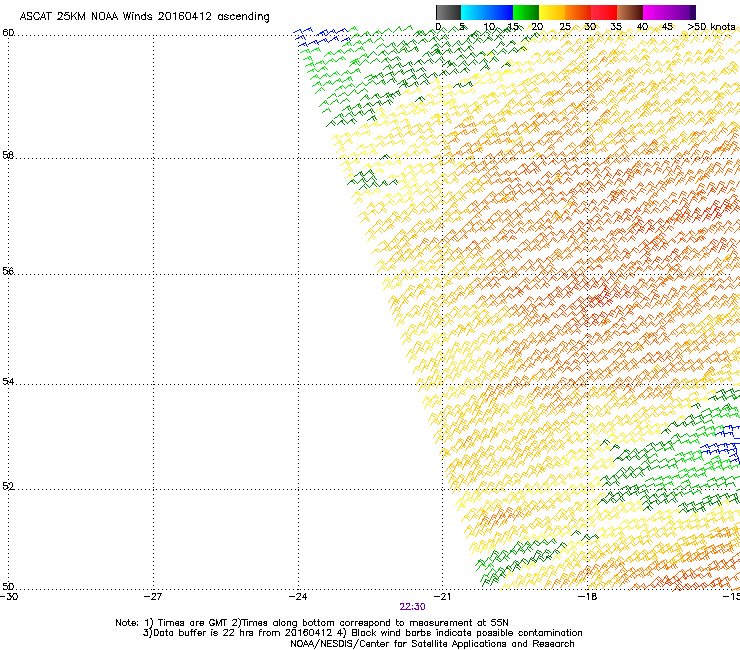Click the latitude label '60'
The height and width of the screenshot is (650, 740).
(8, 33)
